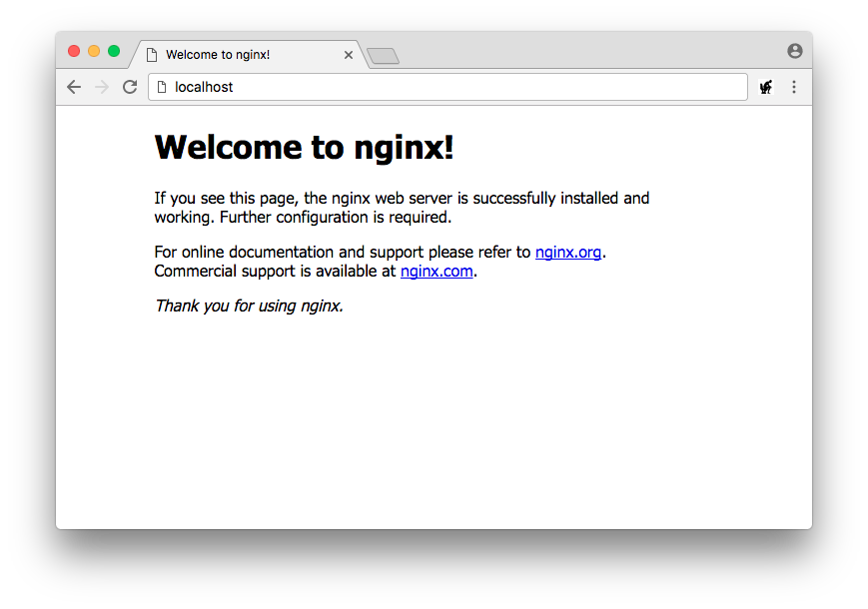Click the back navigation arrow
Image resolution: width=868 pixels, height=609 pixels.
point(74,87)
